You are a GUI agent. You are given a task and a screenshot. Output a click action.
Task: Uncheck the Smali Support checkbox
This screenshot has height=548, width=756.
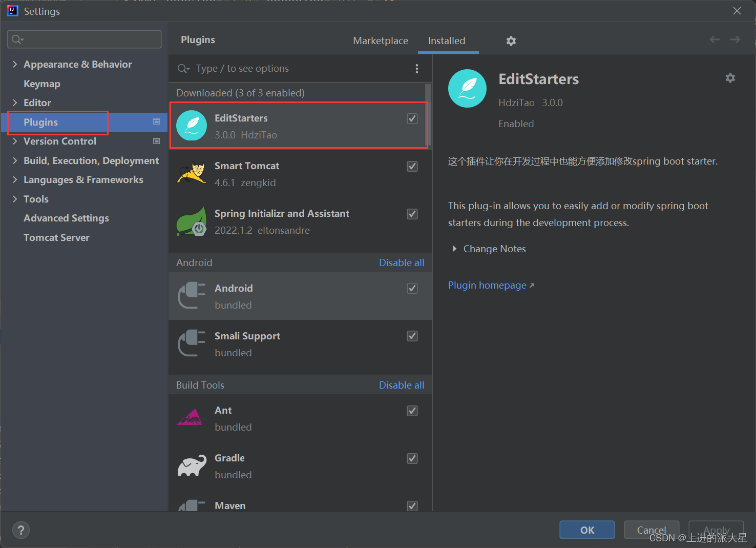(412, 336)
